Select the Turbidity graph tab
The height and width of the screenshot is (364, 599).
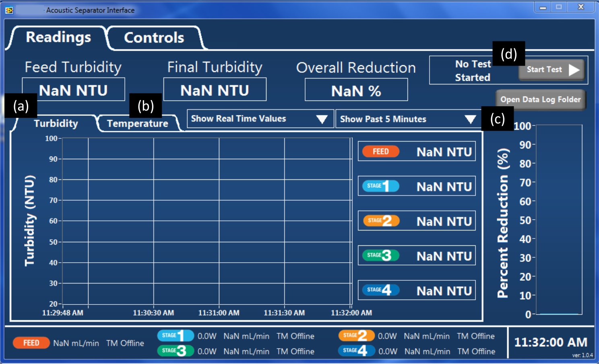click(x=56, y=123)
